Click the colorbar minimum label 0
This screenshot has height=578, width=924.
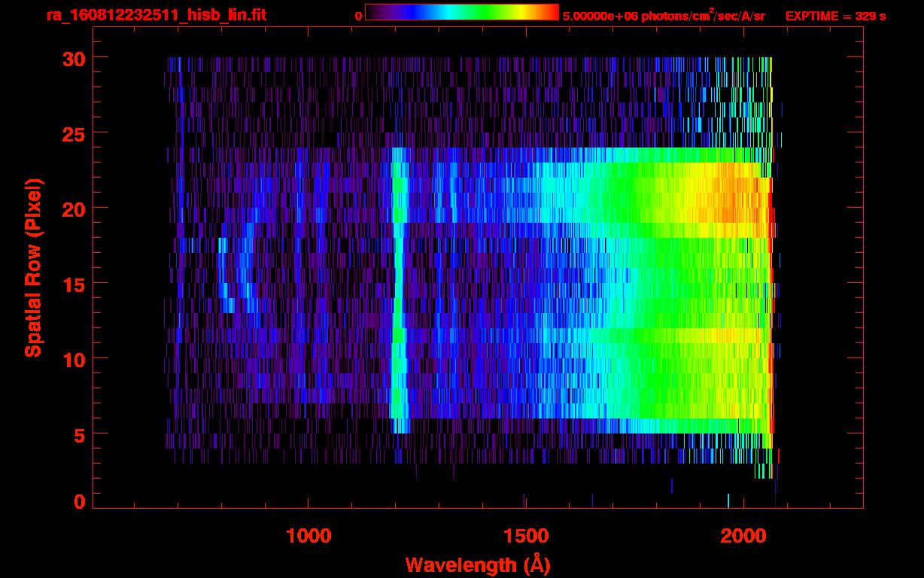tap(358, 16)
